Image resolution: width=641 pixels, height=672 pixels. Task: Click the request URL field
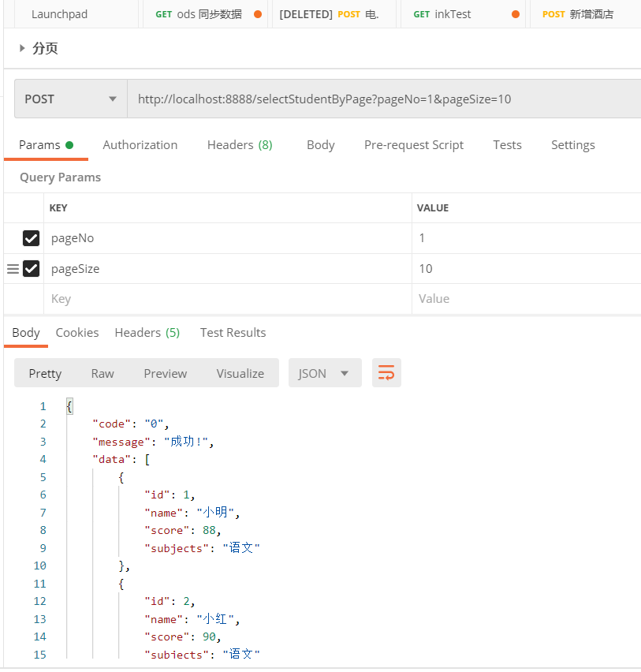point(384,99)
